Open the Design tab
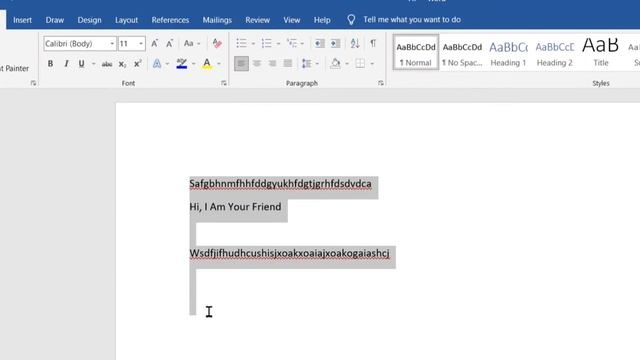Image resolution: width=640 pixels, height=360 pixels. click(x=89, y=20)
